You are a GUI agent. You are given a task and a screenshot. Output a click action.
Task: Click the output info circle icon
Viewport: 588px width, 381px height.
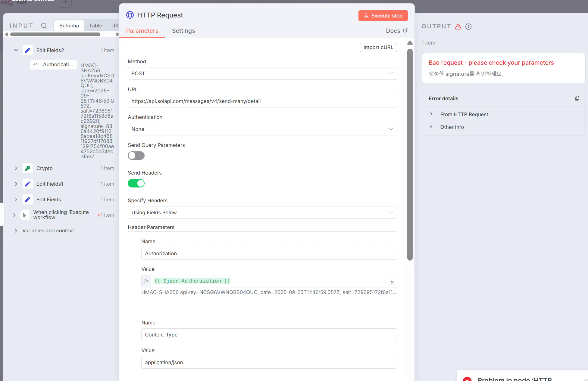(468, 26)
